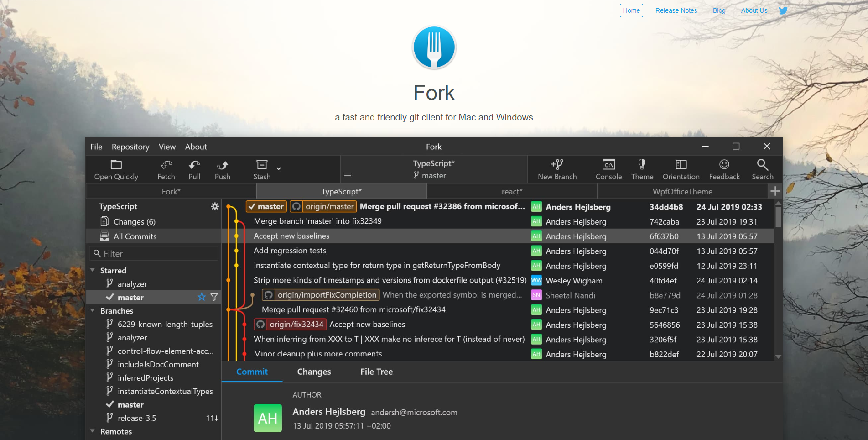Click commit list scroll down arrow
Screen dimensions: 868x440
point(778,356)
